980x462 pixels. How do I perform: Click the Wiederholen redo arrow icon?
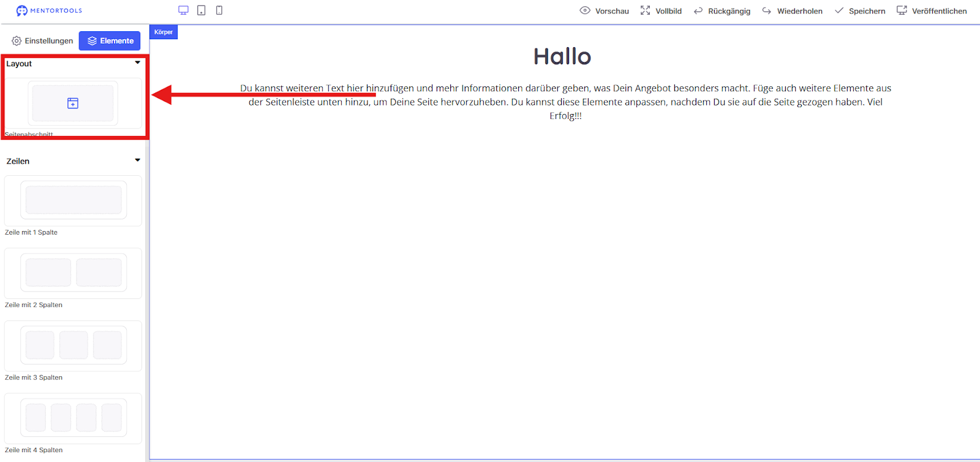(766, 11)
